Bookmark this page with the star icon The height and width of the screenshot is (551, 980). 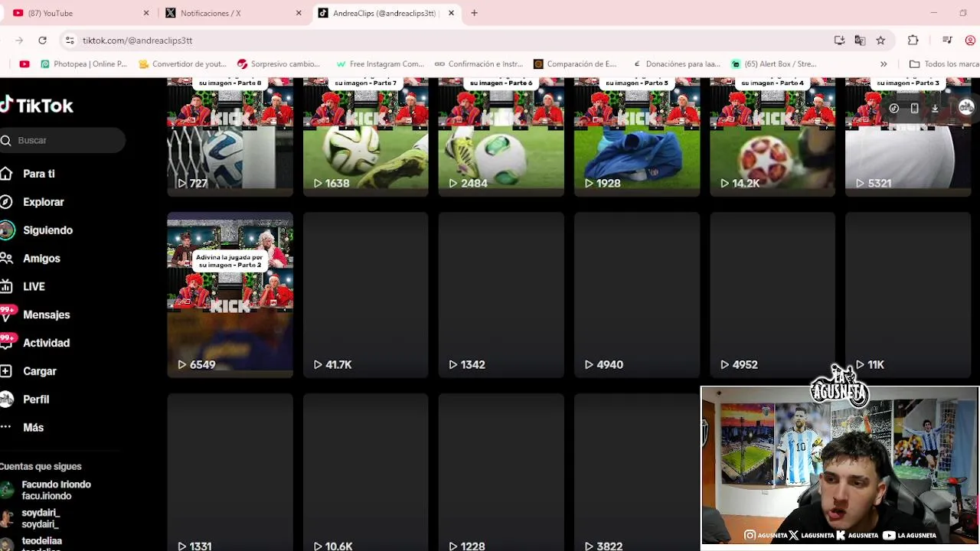[x=880, y=40]
